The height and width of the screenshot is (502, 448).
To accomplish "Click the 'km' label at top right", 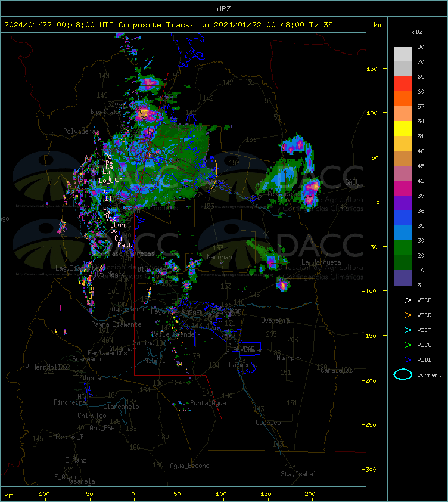I will (x=378, y=25).
